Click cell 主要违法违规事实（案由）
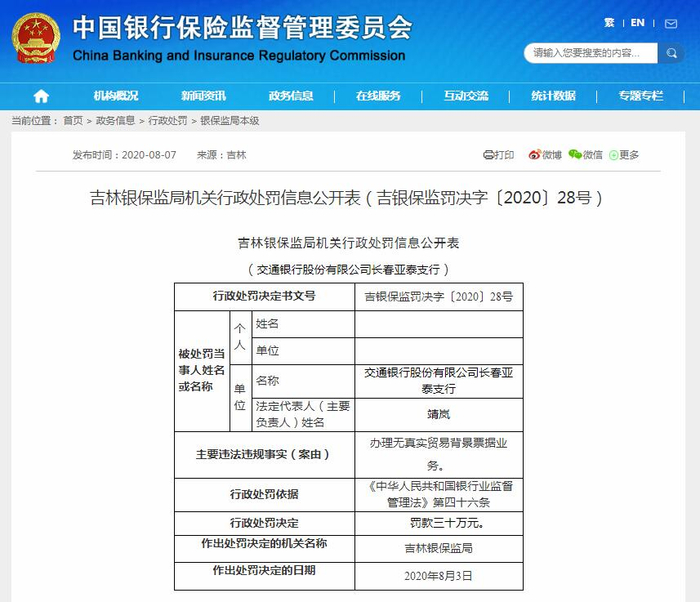 (x=264, y=455)
